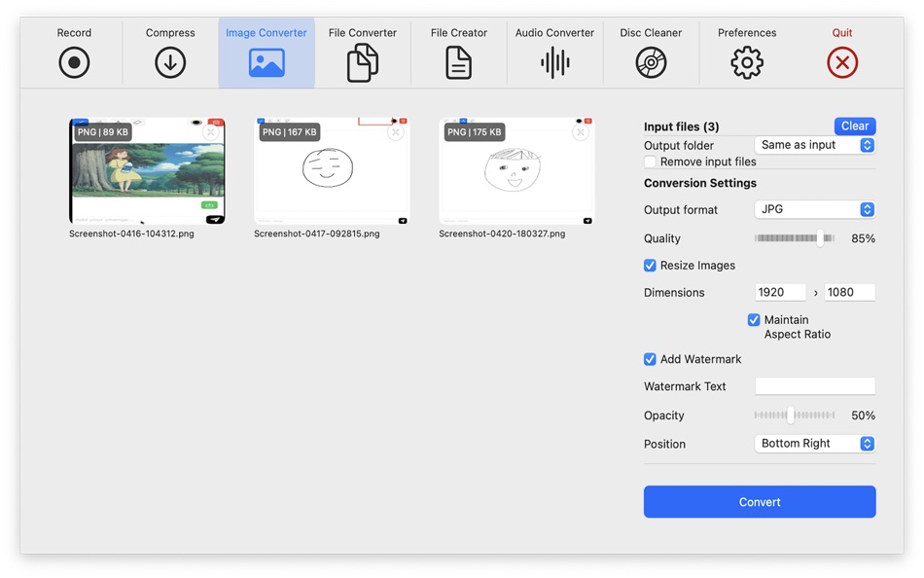Image resolution: width=924 pixels, height=578 pixels.
Task: Click the PNG | 167 KB badge
Action: coord(289,132)
